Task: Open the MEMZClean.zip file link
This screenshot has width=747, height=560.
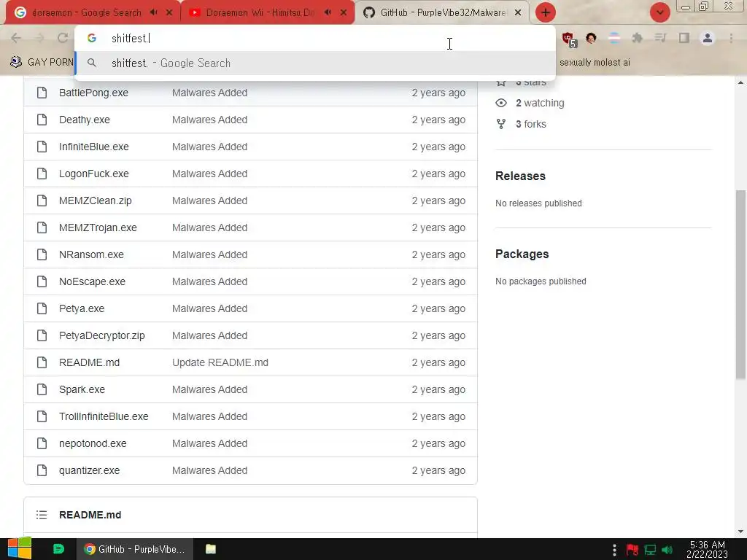Action: point(96,201)
